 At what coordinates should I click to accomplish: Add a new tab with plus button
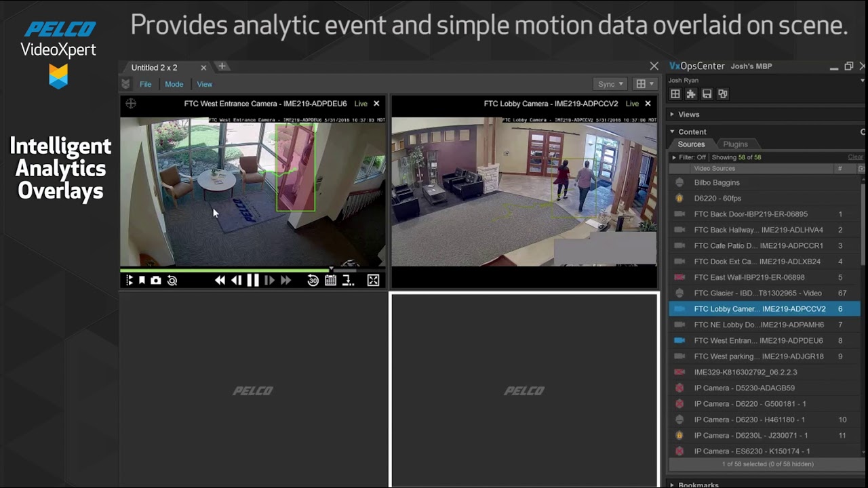[222, 66]
